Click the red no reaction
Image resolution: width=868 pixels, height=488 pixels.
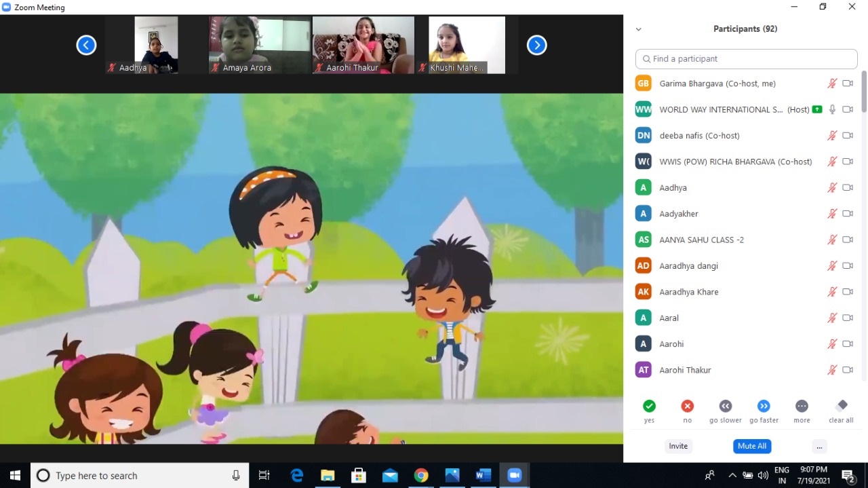(x=688, y=406)
